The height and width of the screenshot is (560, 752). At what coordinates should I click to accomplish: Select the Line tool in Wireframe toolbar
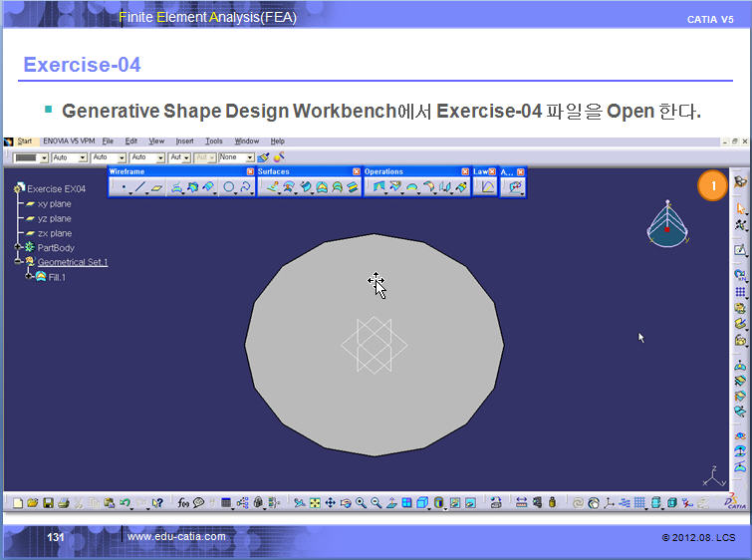(x=139, y=187)
